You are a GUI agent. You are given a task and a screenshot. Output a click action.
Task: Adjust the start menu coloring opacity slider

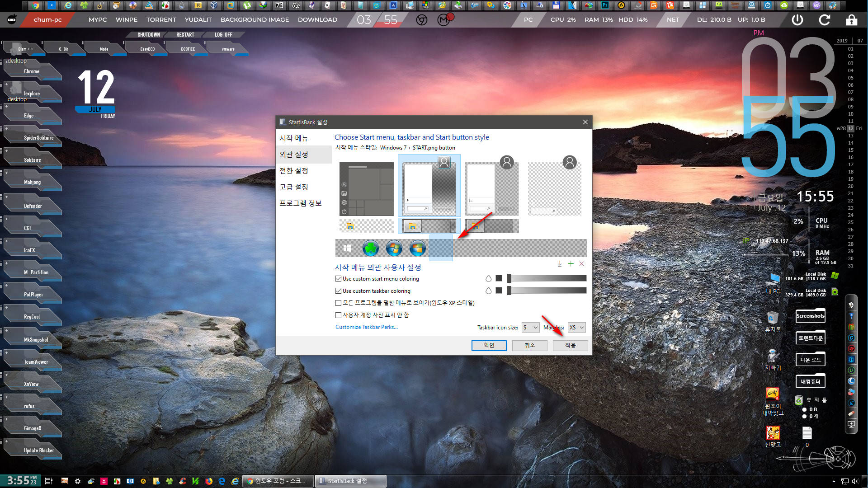[547, 278]
